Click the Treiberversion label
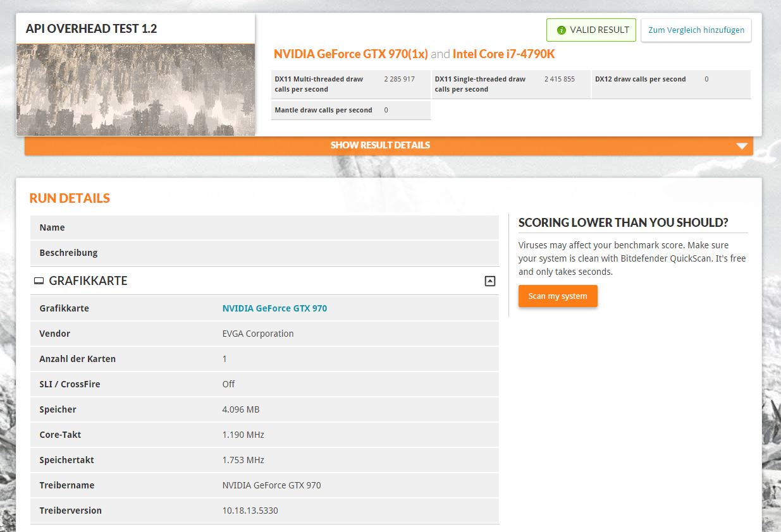The height and width of the screenshot is (532, 781). point(70,511)
